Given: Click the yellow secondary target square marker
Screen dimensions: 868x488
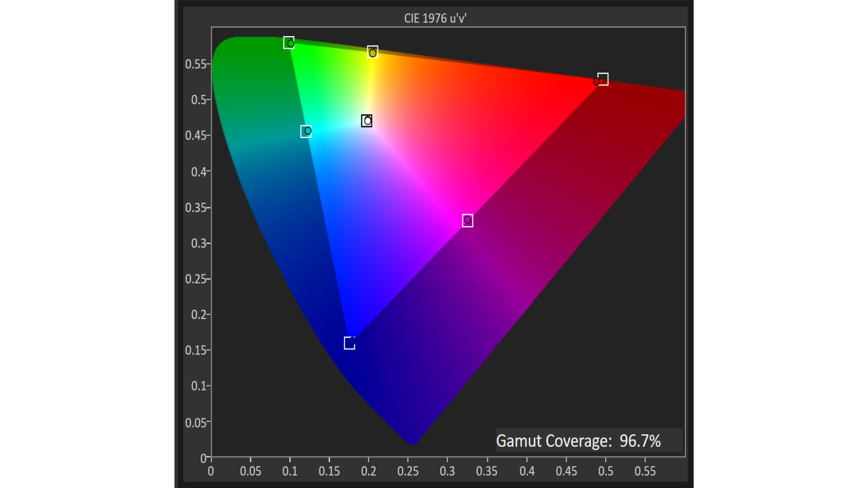Looking at the screenshot, I should tap(372, 52).
